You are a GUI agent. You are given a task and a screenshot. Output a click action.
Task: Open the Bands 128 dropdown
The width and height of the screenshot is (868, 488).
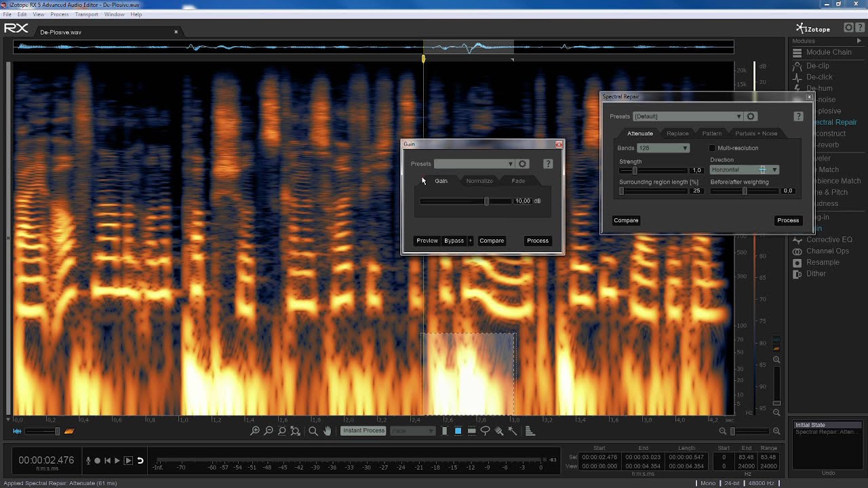click(663, 148)
